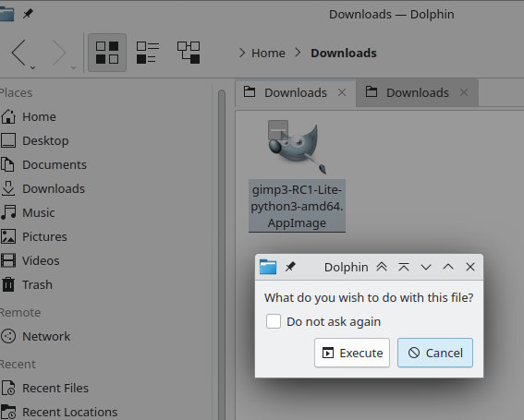
Task: Click the pin icon in main titlebar
Action: pos(28,14)
